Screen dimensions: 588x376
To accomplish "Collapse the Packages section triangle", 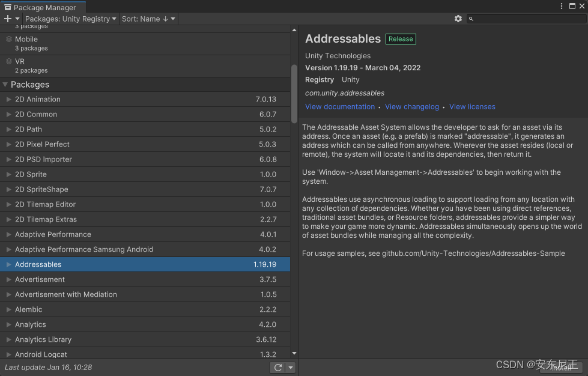I will tap(5, 85).
